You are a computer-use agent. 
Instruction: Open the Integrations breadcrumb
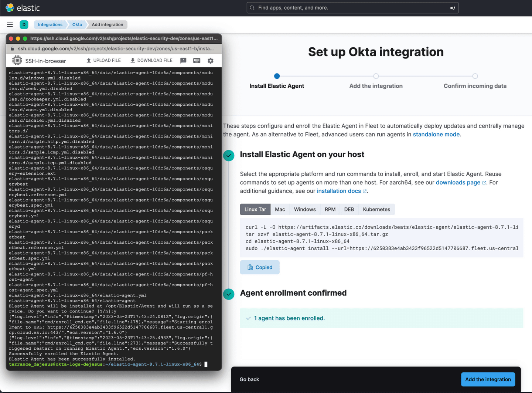click(x=50, y=24)
